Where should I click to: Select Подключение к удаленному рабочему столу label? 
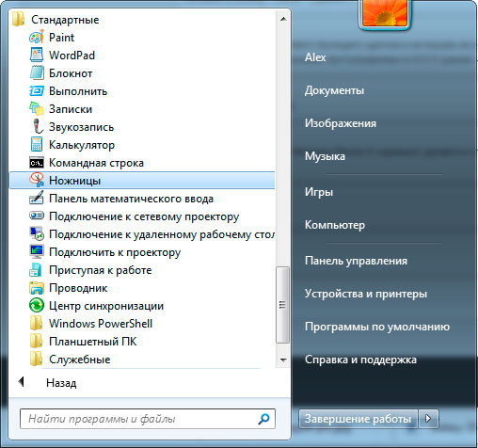162,234
